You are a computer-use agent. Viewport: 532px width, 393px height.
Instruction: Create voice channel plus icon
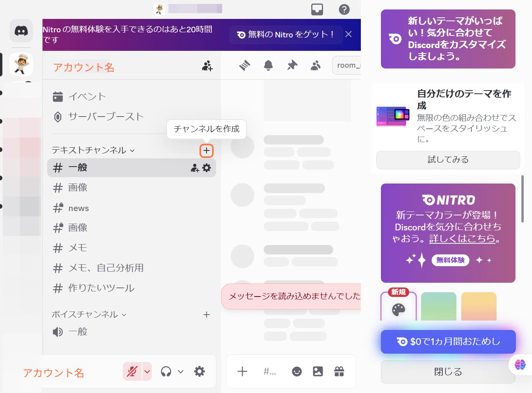(207, 315)
